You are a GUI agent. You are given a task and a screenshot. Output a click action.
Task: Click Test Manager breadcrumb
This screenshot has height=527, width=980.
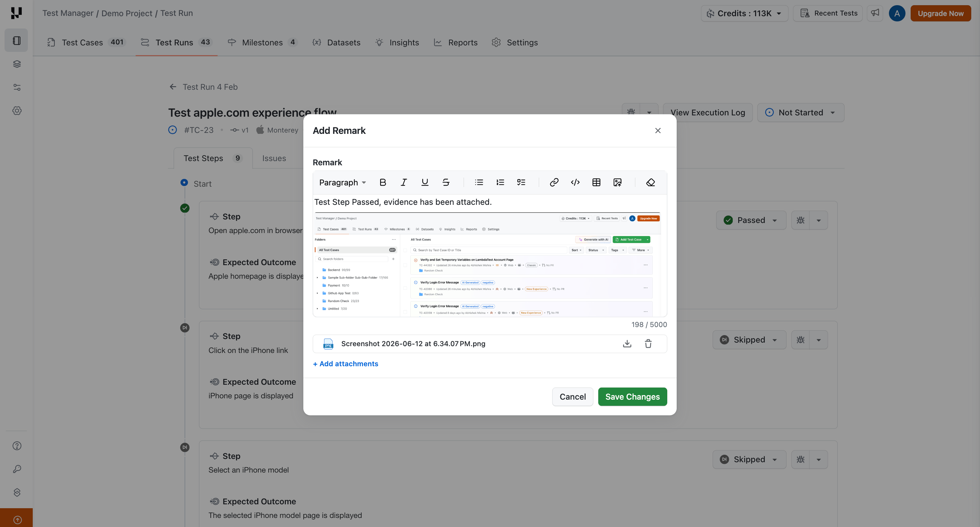[68, 13]
